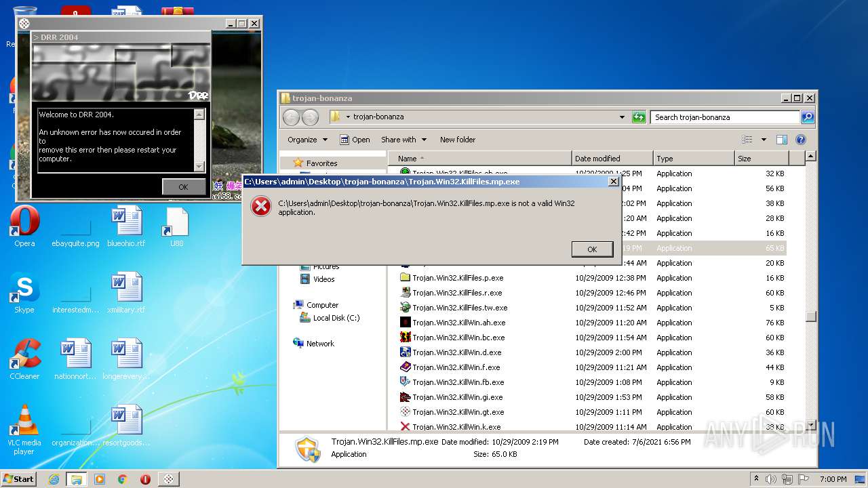Select Trojan.Win32.KillWin.k.exe file icon
The width and height of the screenshot is (868, 488).
[x=406, y=427]
